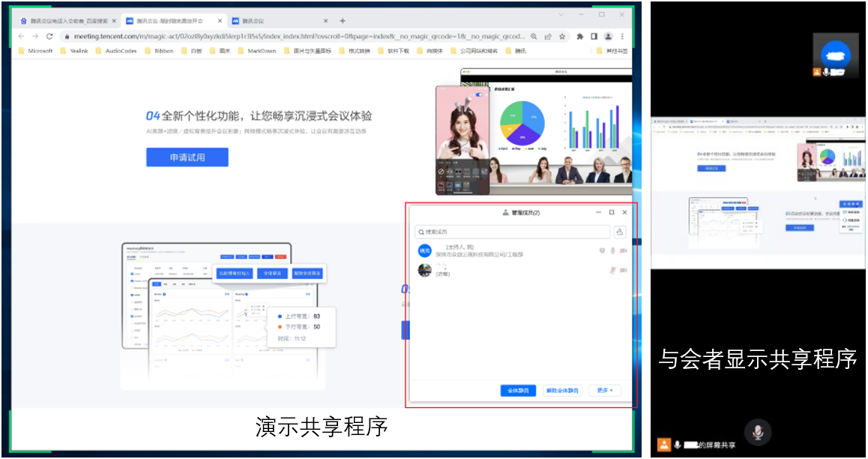Viewport: 868px width, 459px height.
Task: Open the Chrome extensions puzzle icon
Action: 579,37
